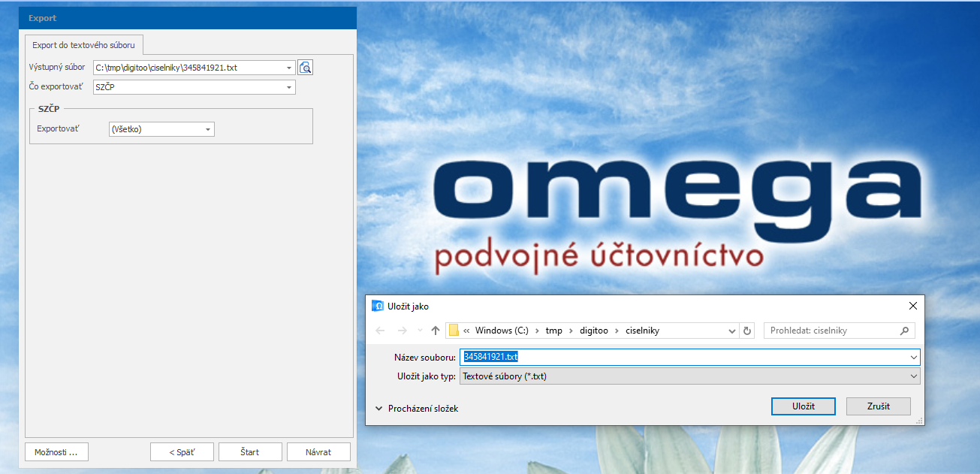The width and height of the screenshot is (980, 474).
Task: Click the path overflow chevrons in address bar
Action: tap(467, 331)
